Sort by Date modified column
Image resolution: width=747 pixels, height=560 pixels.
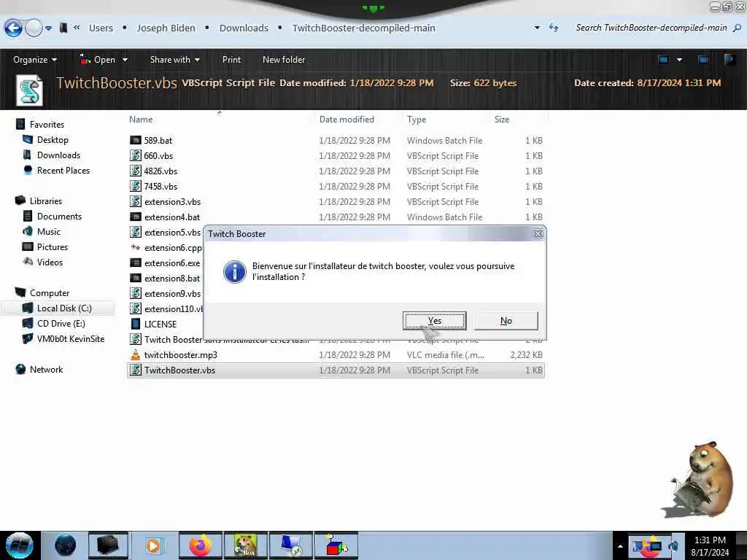[x=347, y=120]
